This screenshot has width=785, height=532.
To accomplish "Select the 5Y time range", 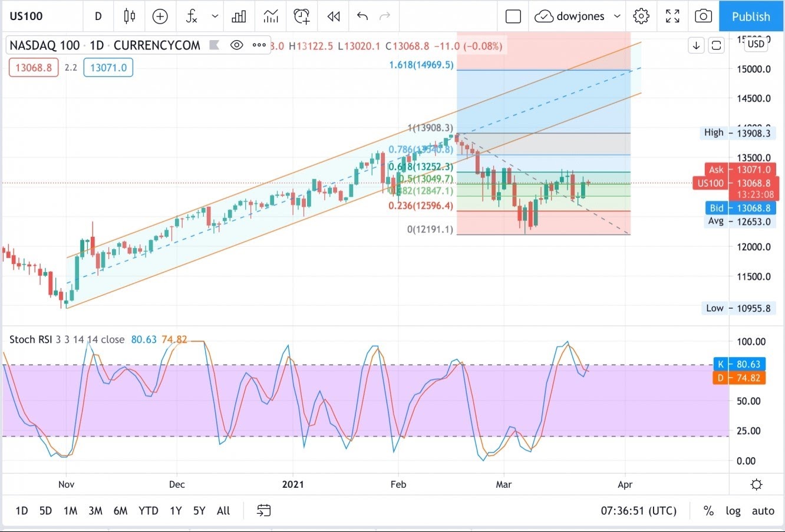I will tap(199, 511).
